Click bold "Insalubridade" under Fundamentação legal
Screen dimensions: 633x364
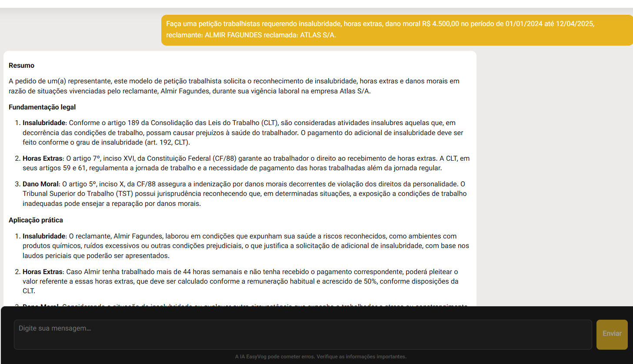43,123
